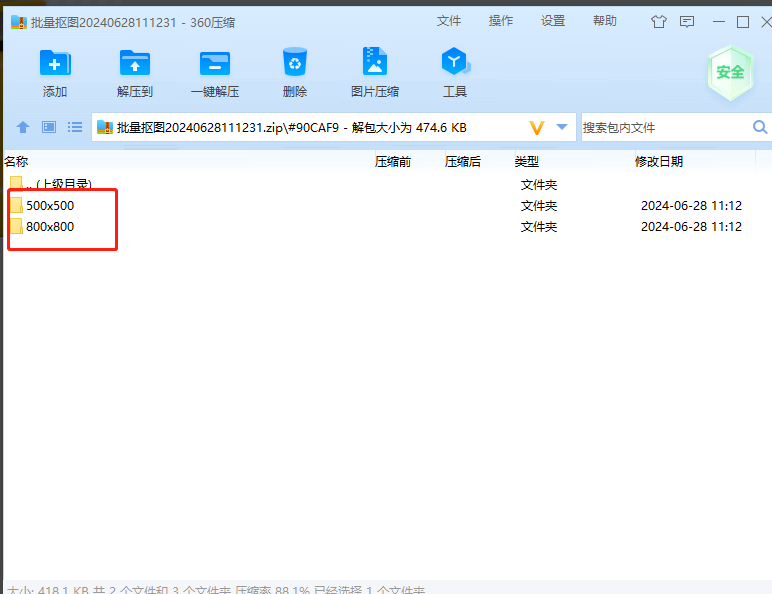Image resolution: width=772 pixels, height=594 pixels.
Task: Click the date 2024-06-28 11:12 in the 800x800 row
Action: pyautogui.click(x=691, y=227)
